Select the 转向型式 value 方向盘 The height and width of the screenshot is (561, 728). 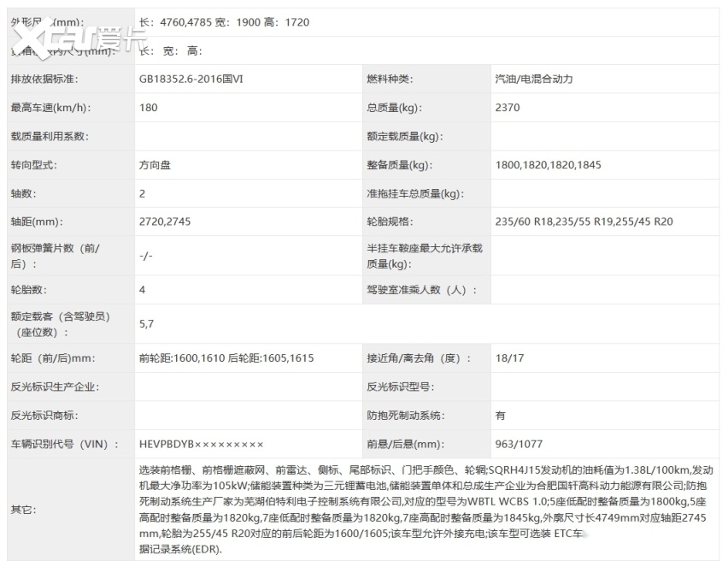point(155,165)
